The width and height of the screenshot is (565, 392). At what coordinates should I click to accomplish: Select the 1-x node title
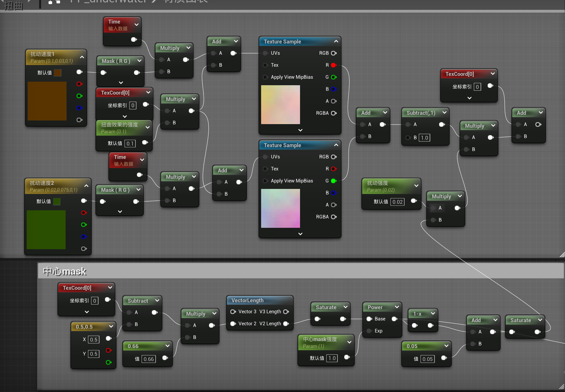tap(417, 314)
